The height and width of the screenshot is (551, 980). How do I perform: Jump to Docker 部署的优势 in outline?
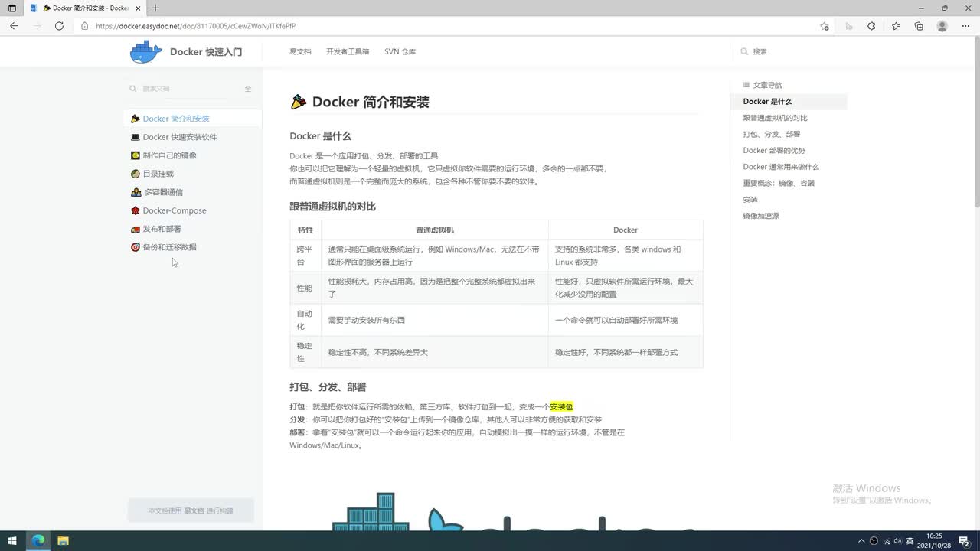[773, 151]
